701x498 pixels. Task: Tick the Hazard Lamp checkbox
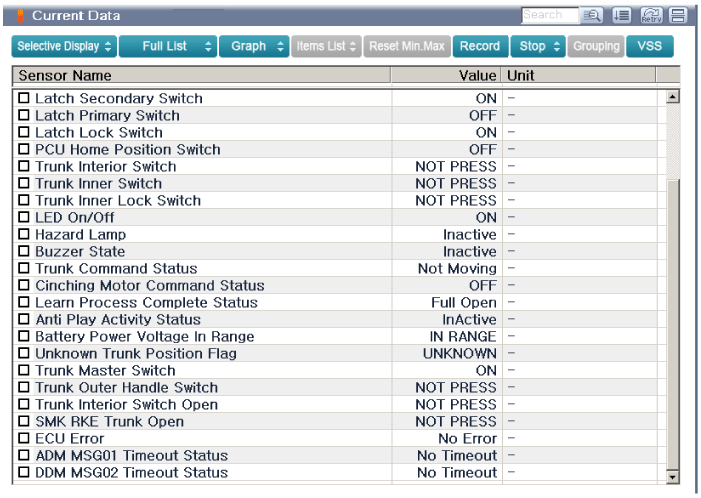pyautogui.click(x=24, y=235)
